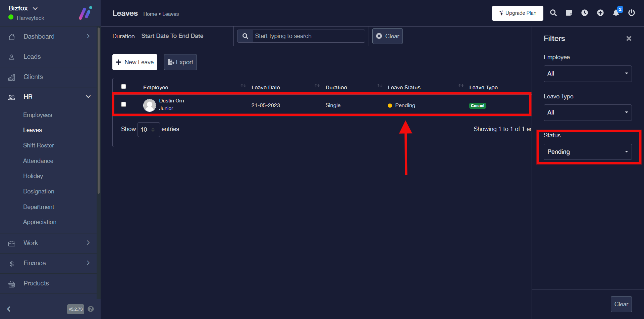Open the notifications bell icon
This screenshot has height=319, width=644.
[x=616, y=13]
